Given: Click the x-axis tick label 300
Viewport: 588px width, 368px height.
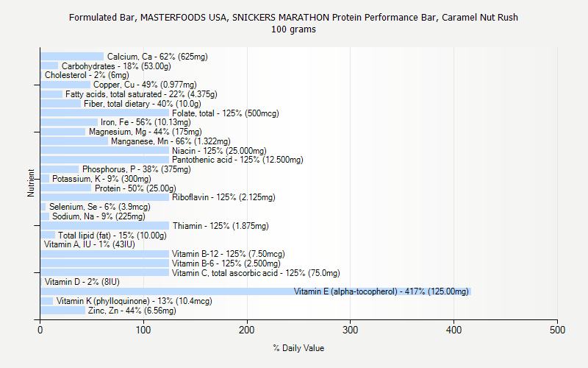Looking at the screenshot, I should point(351,330).
